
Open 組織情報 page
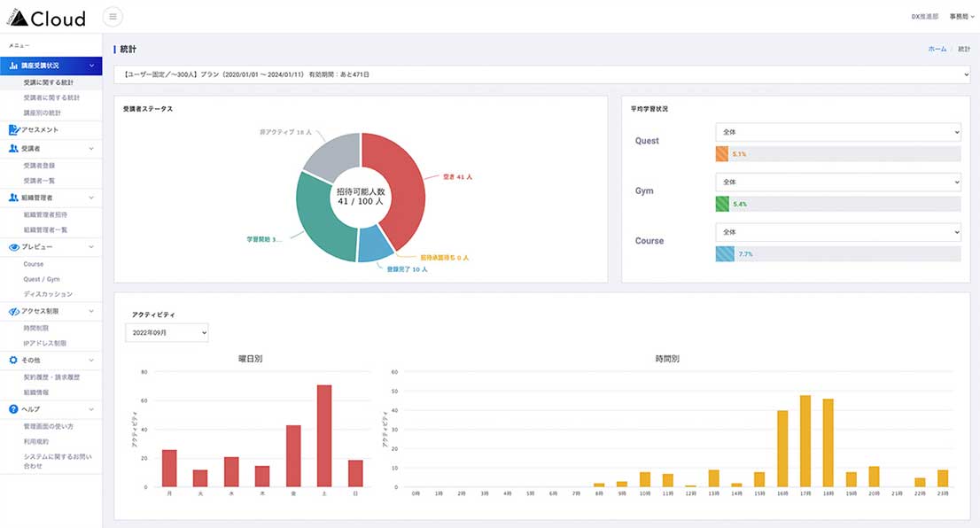point(36,392)
